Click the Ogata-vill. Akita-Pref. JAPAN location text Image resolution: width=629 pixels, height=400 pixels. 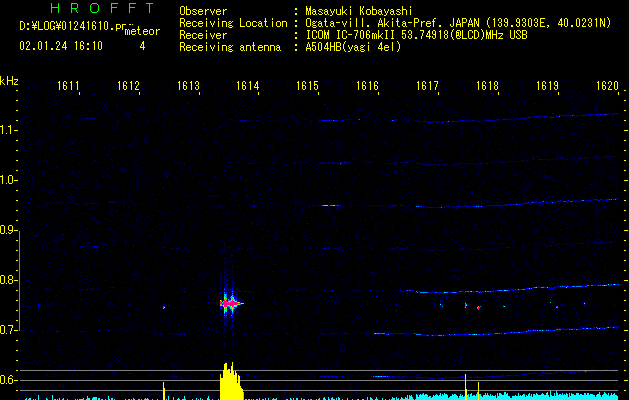coord(391,23)
